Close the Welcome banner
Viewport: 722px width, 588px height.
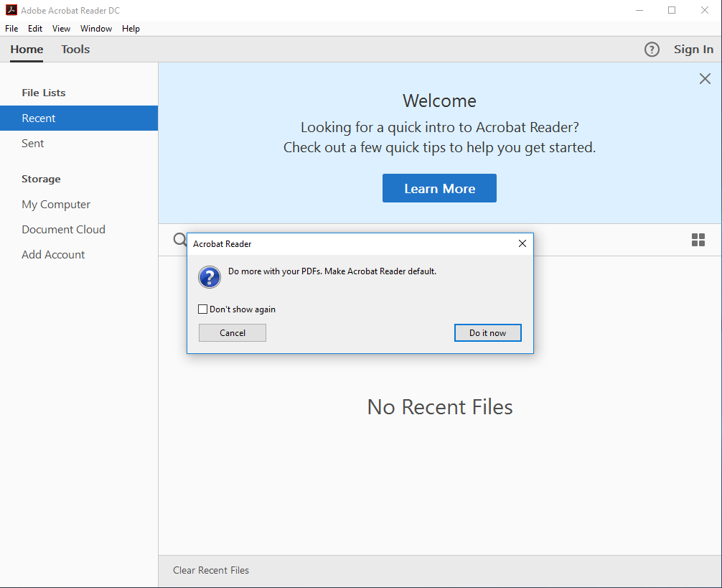[x=705, y=79]
